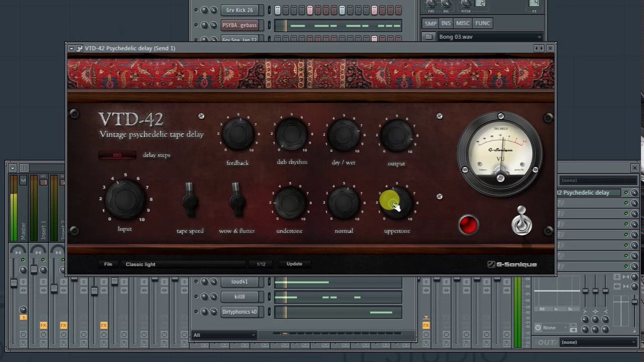
Task: Click the volume knob of Grv Kick 26
Action: click(x=213, y=10)
